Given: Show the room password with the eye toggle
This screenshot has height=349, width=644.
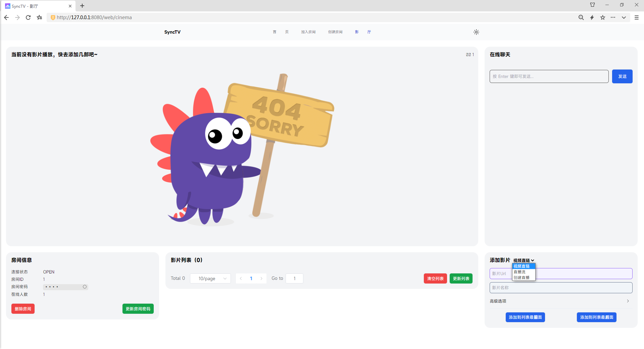Looking at the screenshot, I should 85,287.
